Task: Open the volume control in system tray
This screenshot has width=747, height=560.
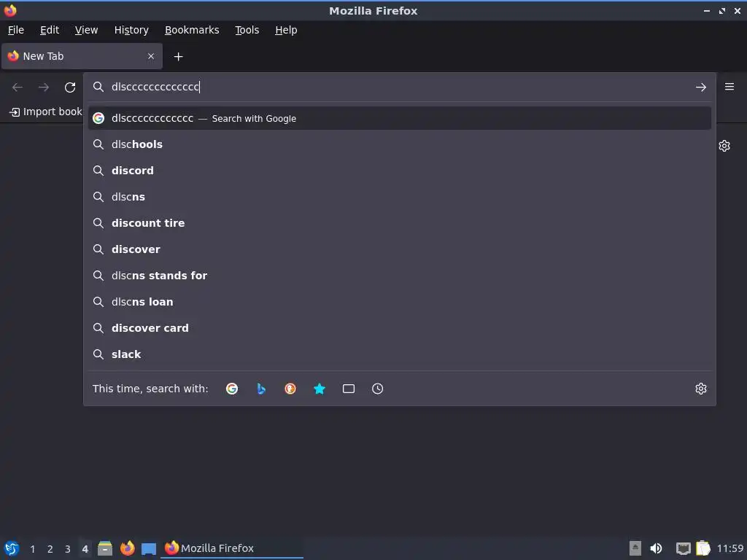Action: [656, 548]
